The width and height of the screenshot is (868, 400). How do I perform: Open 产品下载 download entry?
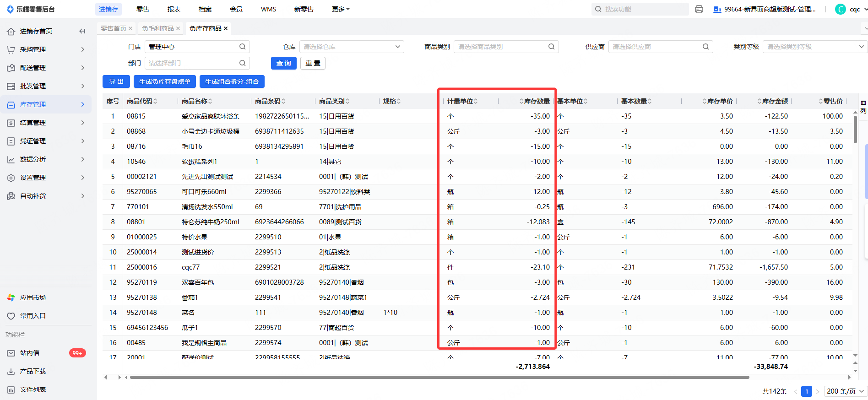point(33,371)
